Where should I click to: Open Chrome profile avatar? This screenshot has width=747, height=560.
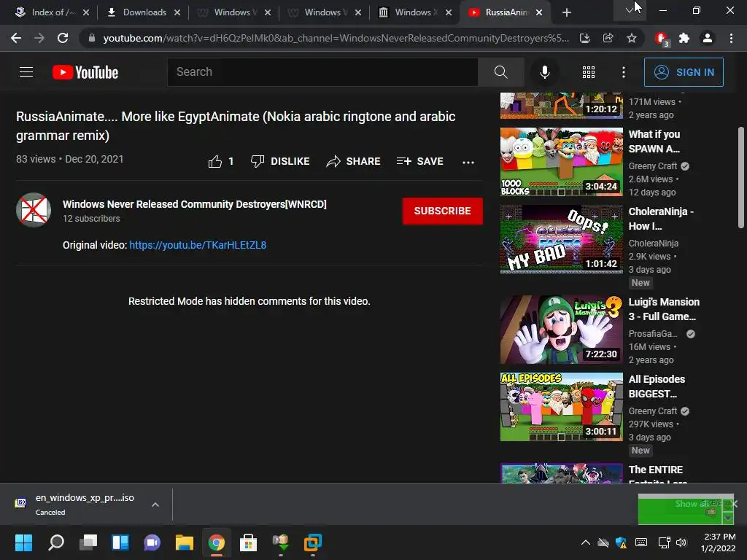pyautogui.click(x=708, y=38)
